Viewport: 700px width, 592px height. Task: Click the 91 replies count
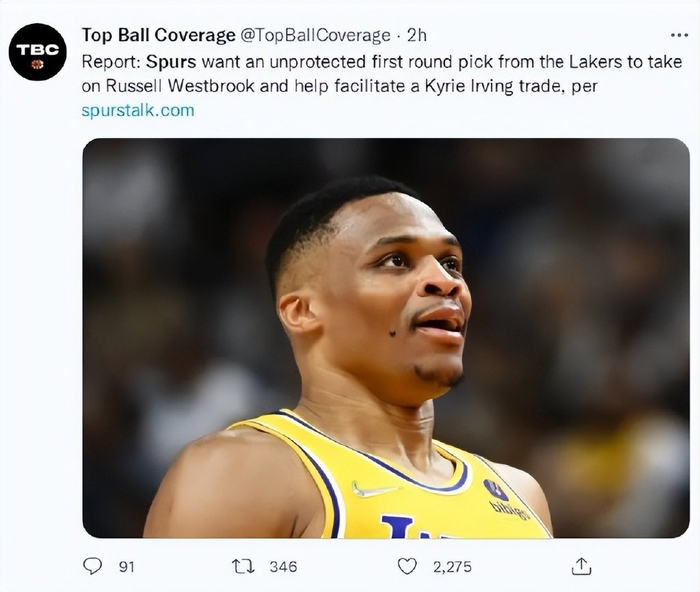(126, 566)
